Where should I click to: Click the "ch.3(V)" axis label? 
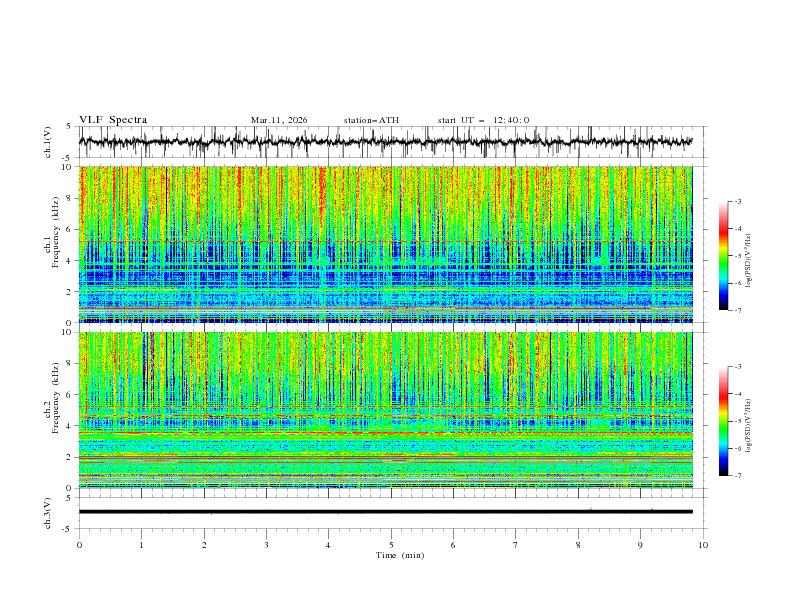tap(48, 513)
